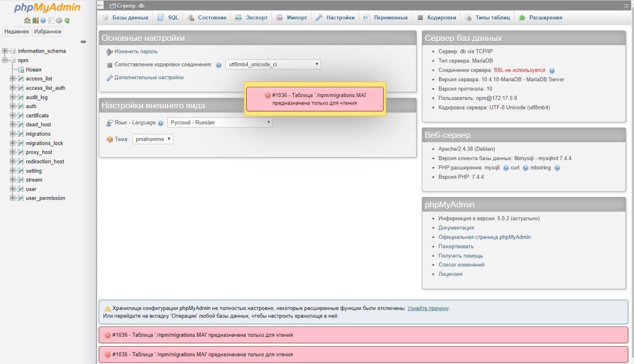
Task: Click the help icon next to mbstring
Action: point(557,168)
